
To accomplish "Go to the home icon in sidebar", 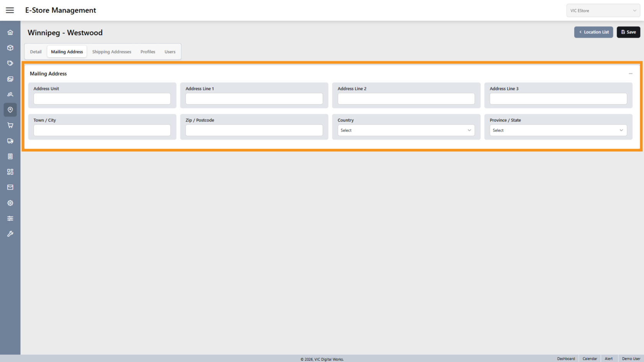I will [x=10, y=33].
